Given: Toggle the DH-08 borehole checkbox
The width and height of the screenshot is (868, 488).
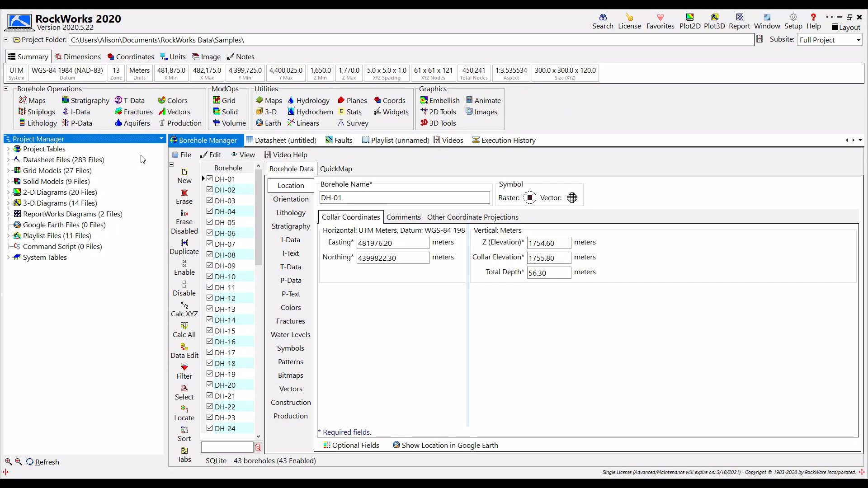Looking at the screenshot, I should (x=210, y=254).
